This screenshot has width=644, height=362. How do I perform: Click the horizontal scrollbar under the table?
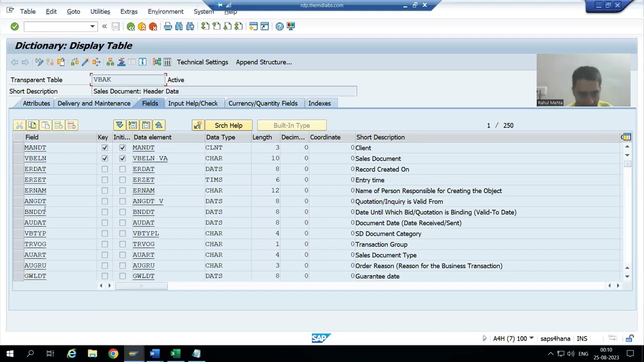[141, 286]
